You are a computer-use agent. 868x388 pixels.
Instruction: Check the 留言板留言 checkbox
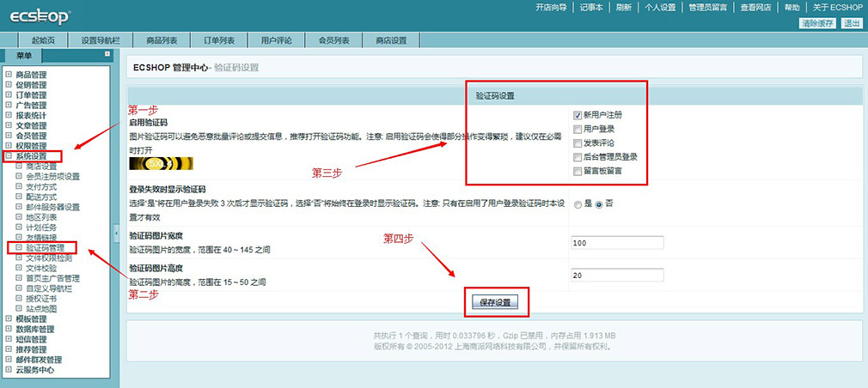coord(578,171)
